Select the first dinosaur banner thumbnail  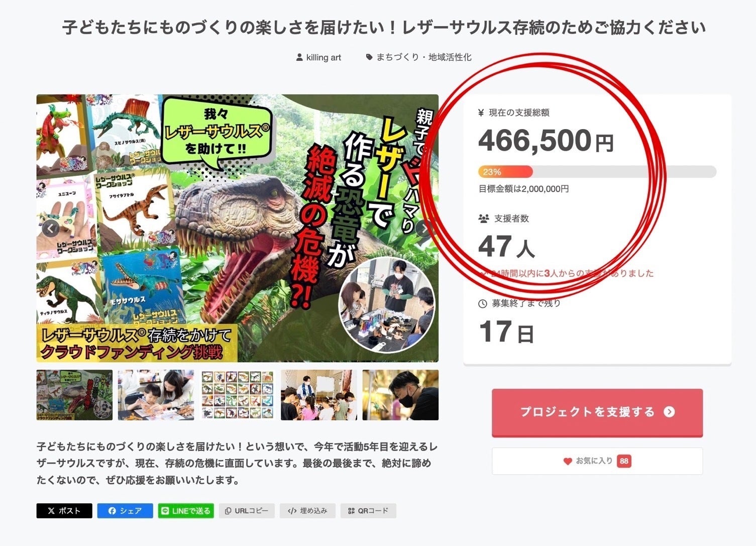(74, 395)
